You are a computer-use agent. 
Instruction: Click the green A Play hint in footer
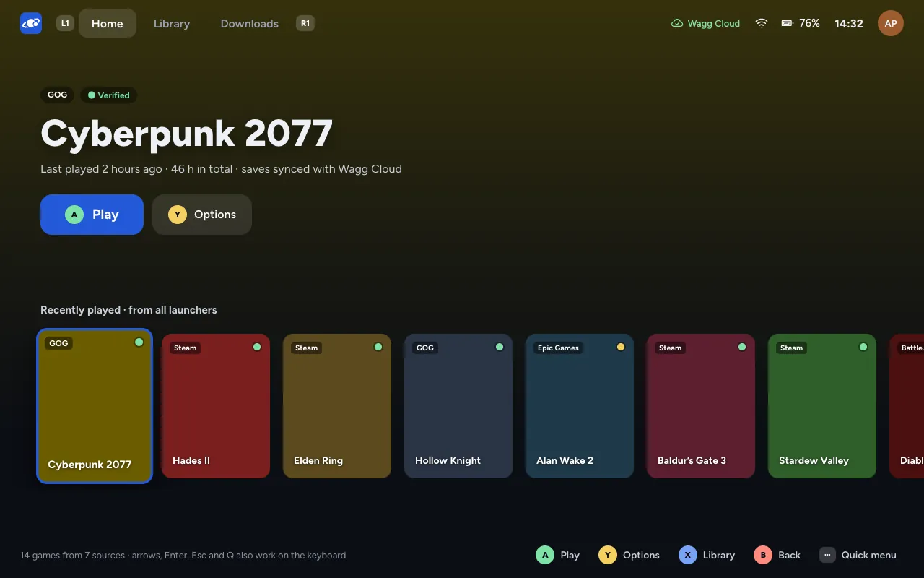(558, 555)
